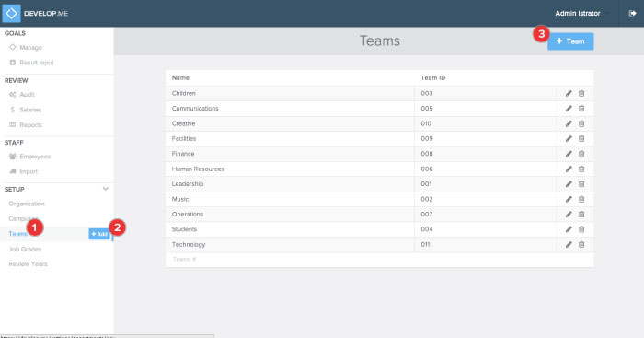Edit the Music team
The width and height of the screenshot is (644, 338).
click(569, 199)
